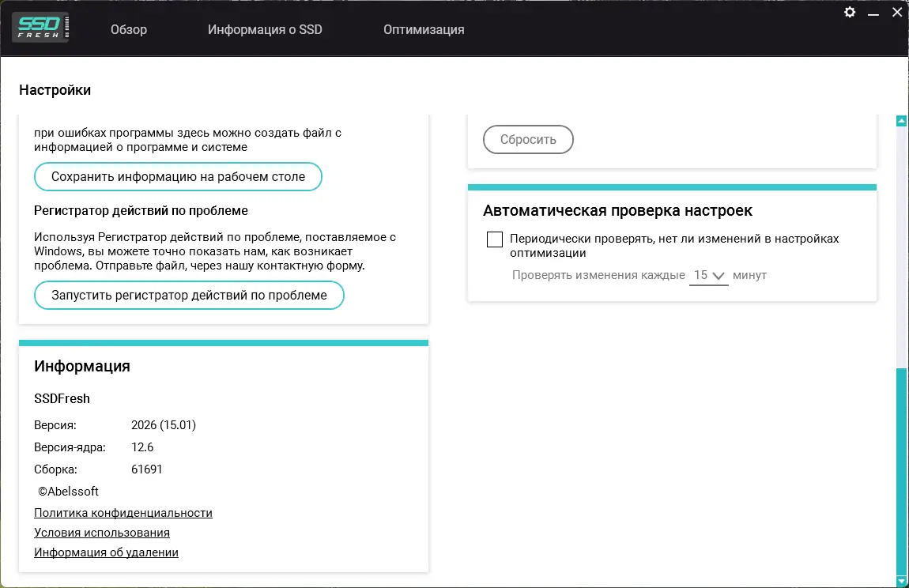Image resolution: width=909 pixels, height=588 pixels.
Task: Open the Условия использования link
Action: [x=101, y=533]
